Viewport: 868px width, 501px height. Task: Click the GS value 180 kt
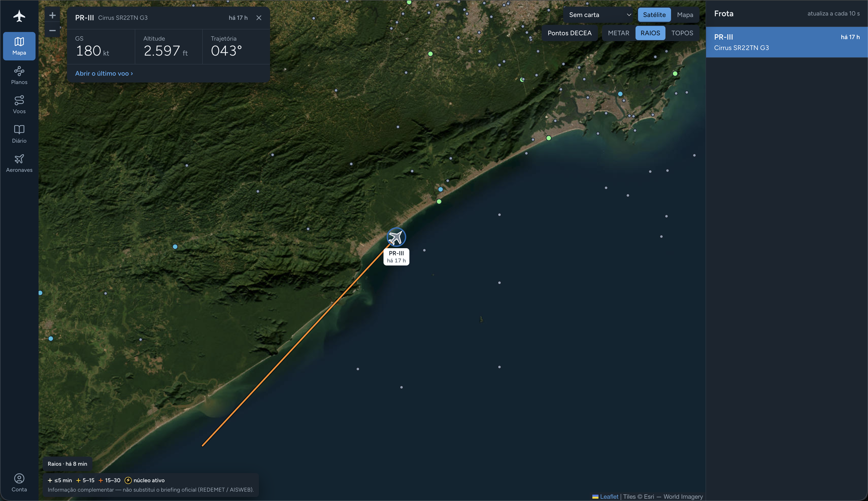[92, 51]
